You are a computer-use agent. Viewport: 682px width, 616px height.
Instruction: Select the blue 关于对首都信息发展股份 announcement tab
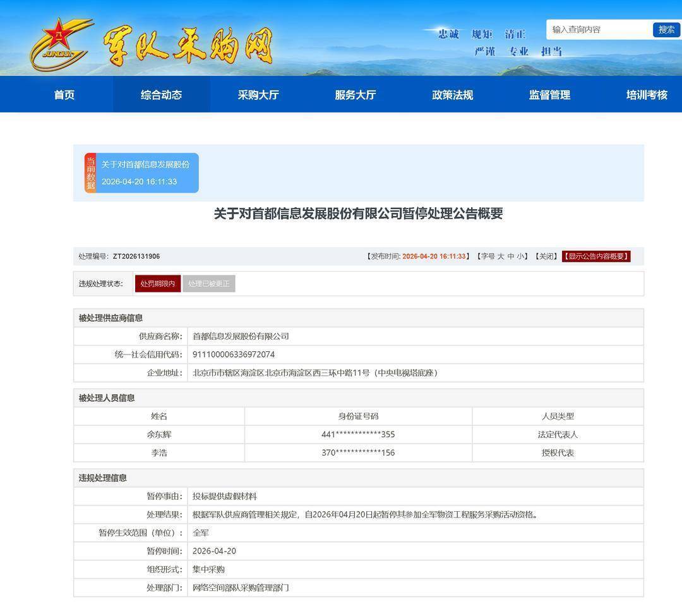(146, 172)
